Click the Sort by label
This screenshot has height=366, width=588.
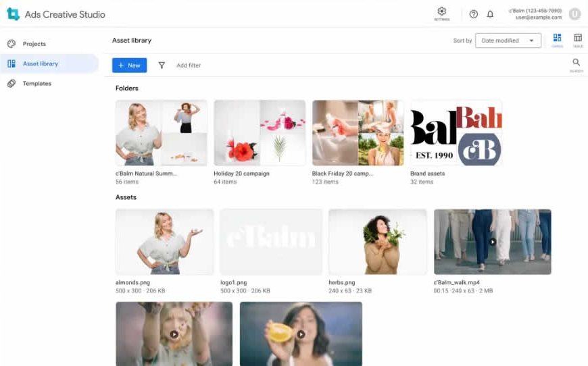coord(462,41)
